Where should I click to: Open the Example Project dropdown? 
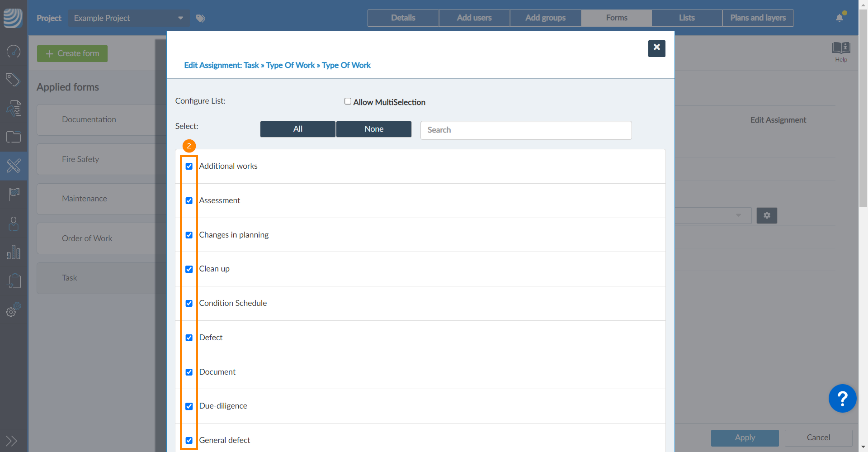(x=129, y=18)
